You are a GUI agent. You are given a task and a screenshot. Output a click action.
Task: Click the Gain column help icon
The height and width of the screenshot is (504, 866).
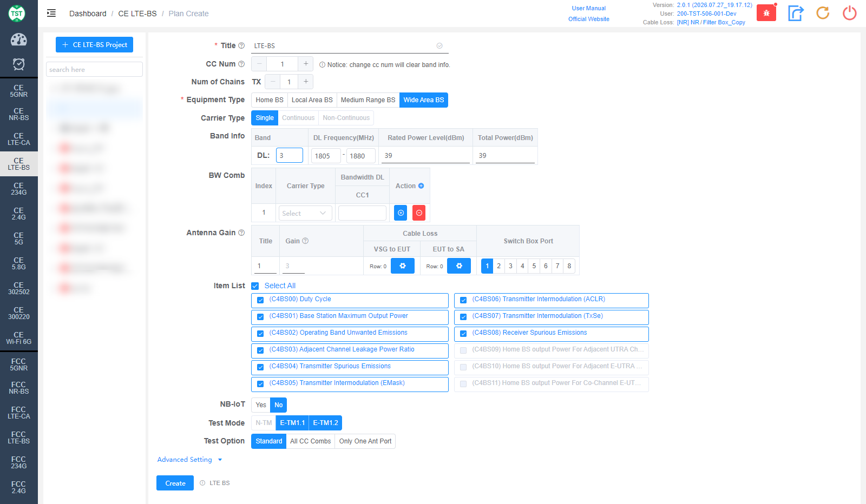click(305, 241)
